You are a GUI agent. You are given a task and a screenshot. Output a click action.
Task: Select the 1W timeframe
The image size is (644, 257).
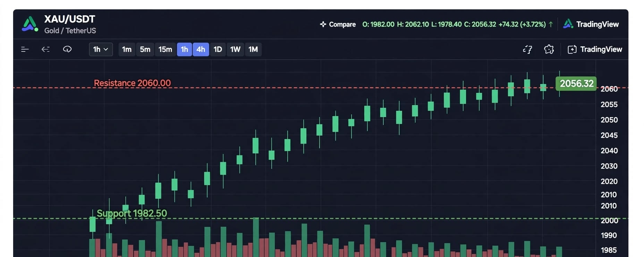click(x=235, y=49)
